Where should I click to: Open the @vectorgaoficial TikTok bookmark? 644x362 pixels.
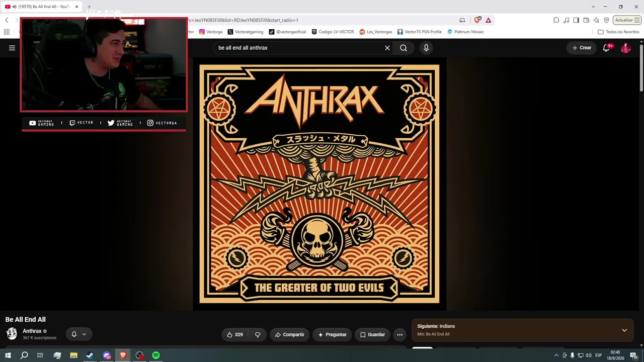click(x=287, y=32)
